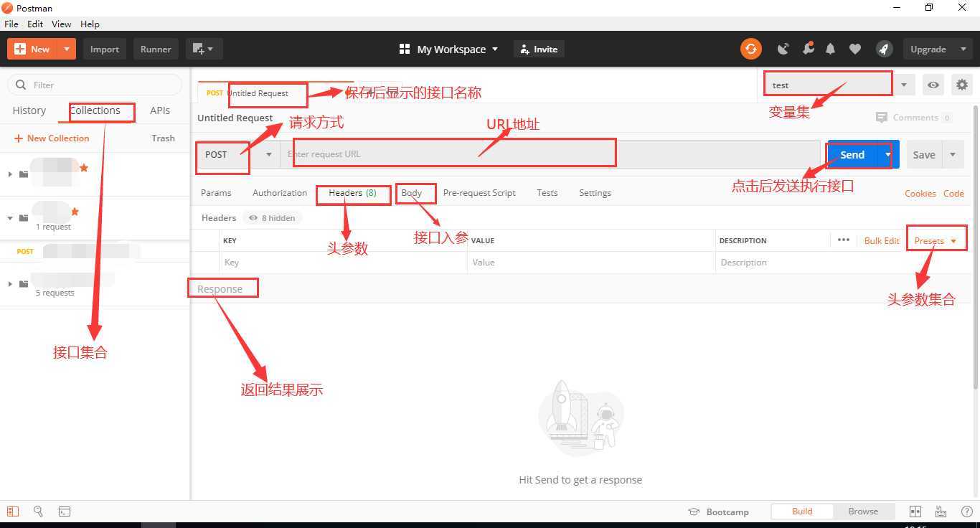Select the Headers (8) tab

pos(352,193)
